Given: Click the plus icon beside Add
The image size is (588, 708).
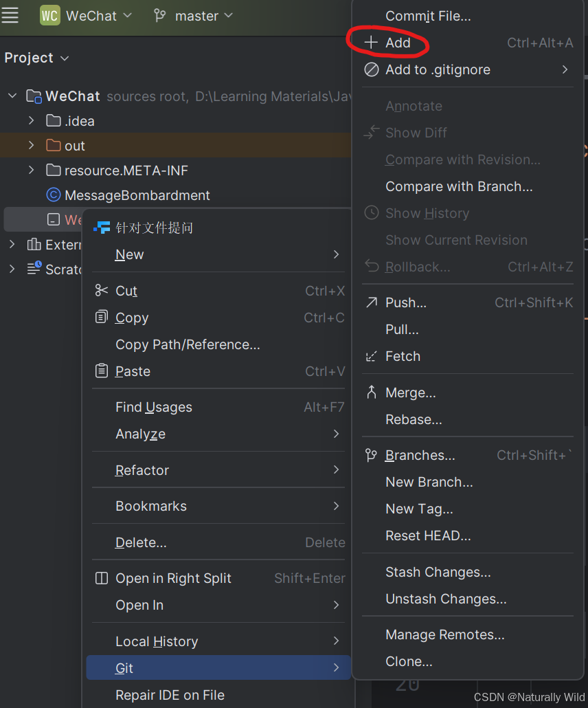Looking at the screenshot, I should 371,43.
